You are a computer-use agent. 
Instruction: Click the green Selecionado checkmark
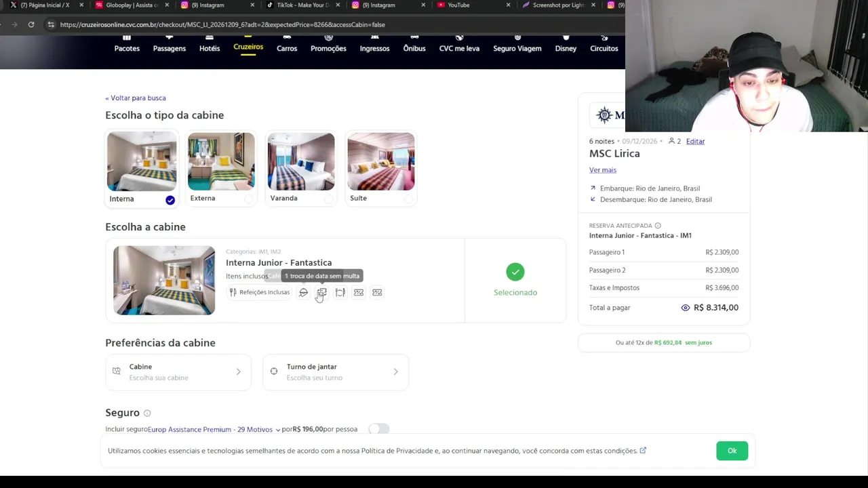click(x=515, y=272)
